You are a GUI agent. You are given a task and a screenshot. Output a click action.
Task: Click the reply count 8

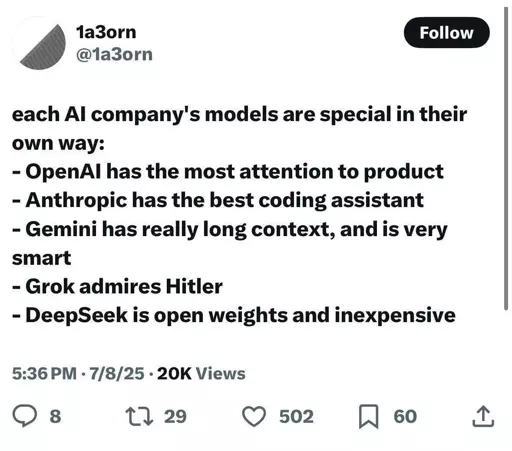point(55,416)
